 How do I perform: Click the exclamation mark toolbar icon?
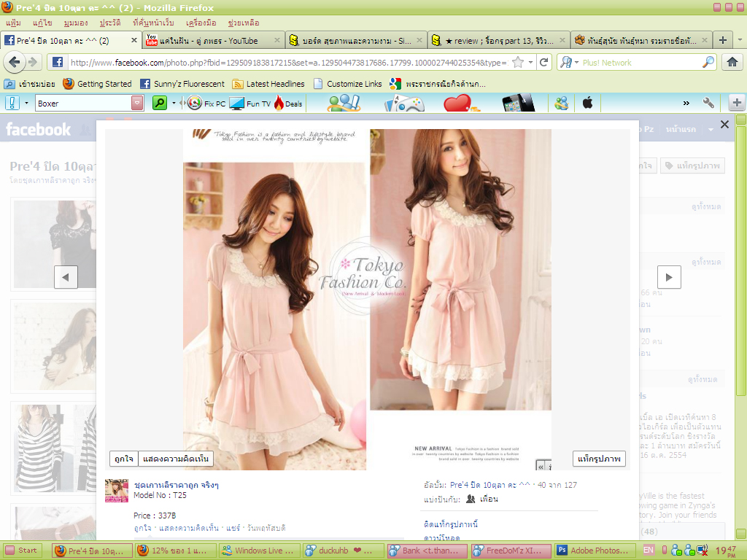[x=12, y=103]
